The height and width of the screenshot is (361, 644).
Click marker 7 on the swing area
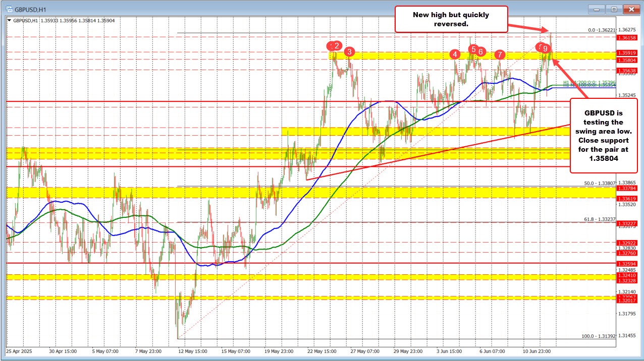click(500, 55)
